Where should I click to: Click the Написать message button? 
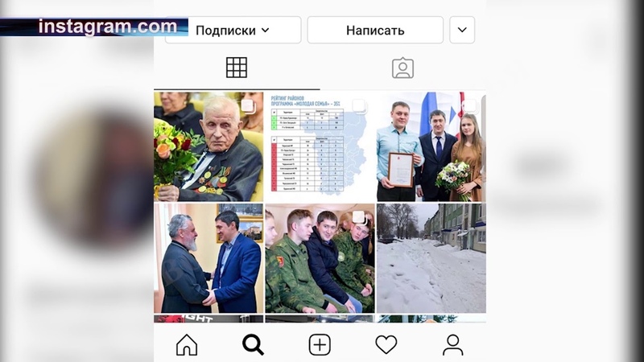(375, 30)
